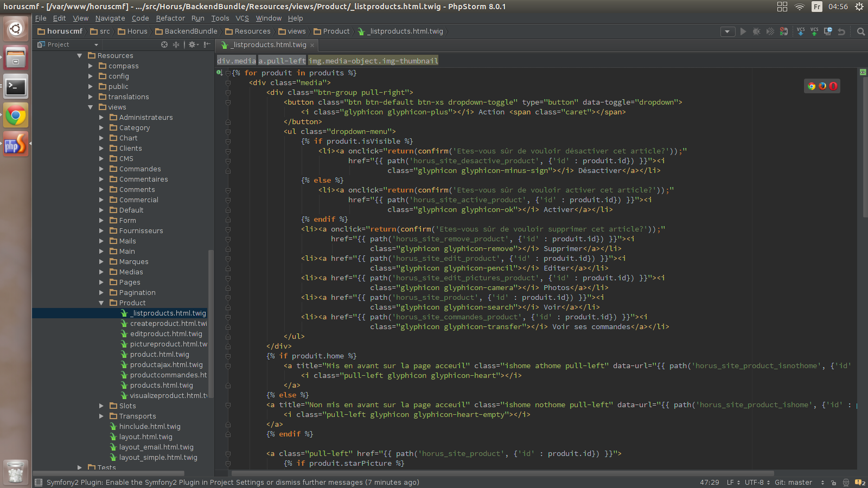This screenshot has height=488, width=868.
Task: Collapse the Product folder in tree
Action: [x=101, y=303]
